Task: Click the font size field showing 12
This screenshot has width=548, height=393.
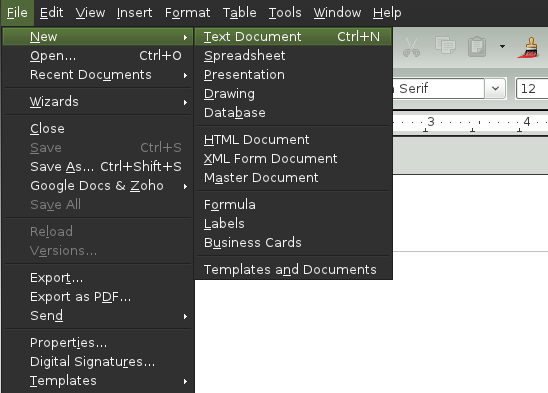Action: pyautogui.click(x=532, y=88)
